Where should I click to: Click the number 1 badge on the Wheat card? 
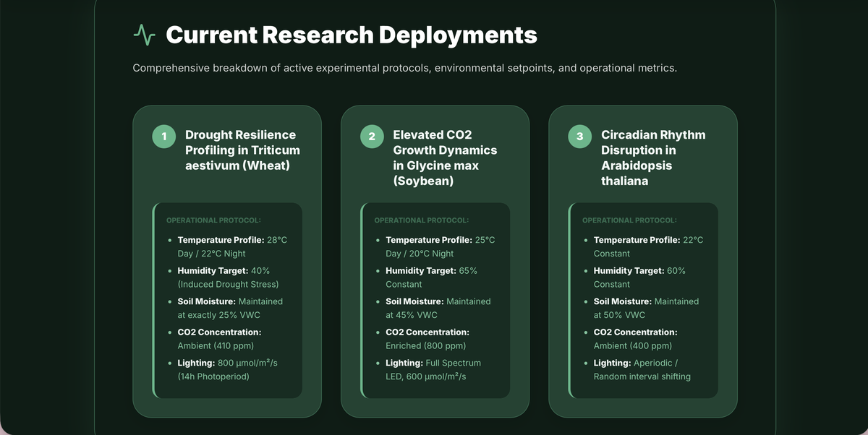[164, 136]
